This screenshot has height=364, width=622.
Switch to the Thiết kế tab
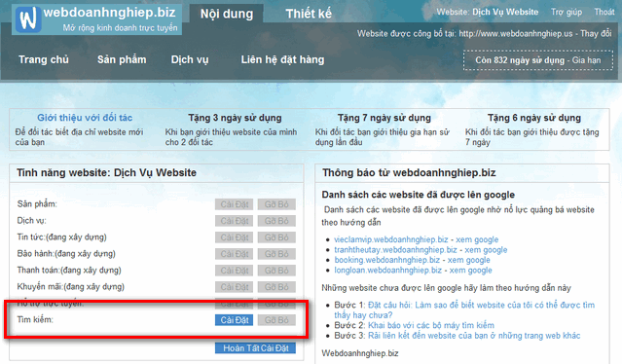pyautogui.click(x=309, y=14)
